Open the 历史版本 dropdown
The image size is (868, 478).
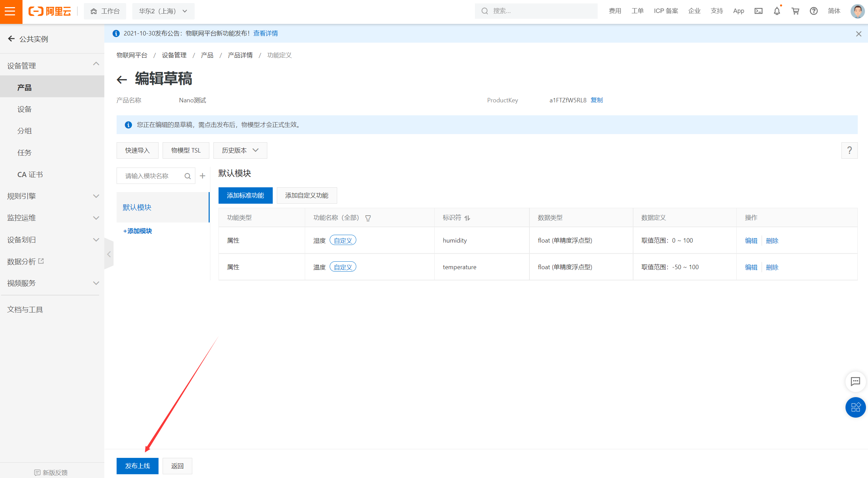(240, 150)
